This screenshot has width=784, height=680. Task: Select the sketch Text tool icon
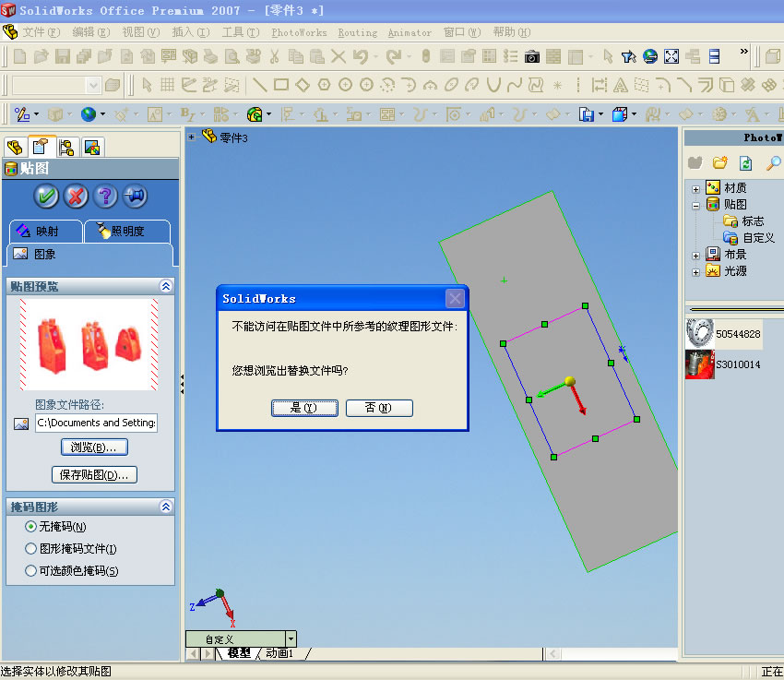(620, 86)
